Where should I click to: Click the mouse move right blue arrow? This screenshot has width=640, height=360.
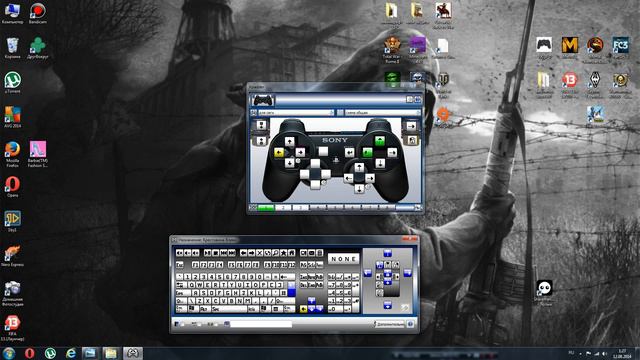[407, 273]
